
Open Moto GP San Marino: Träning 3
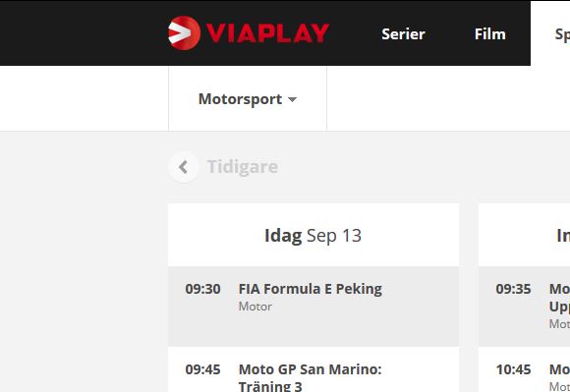click(x=313, y=369)
